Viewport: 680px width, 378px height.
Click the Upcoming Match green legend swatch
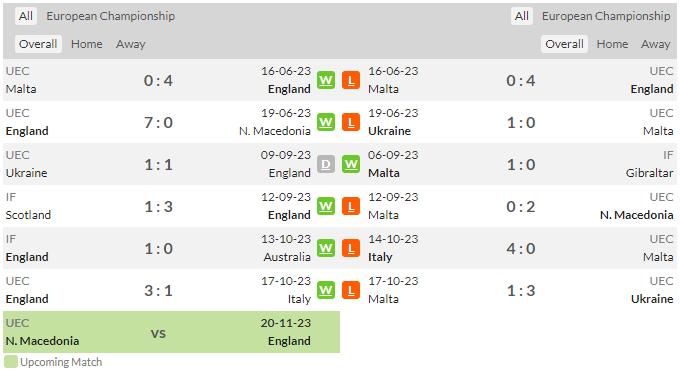(11, 362)
